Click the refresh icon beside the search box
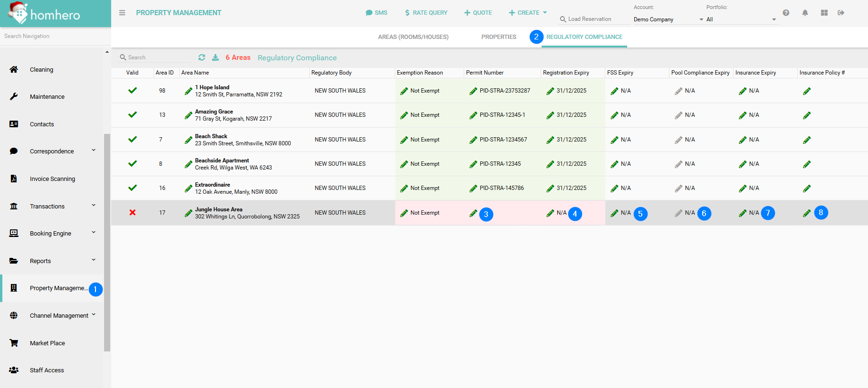868x388 pixels. pyautogui.click(x=202, y=57)
